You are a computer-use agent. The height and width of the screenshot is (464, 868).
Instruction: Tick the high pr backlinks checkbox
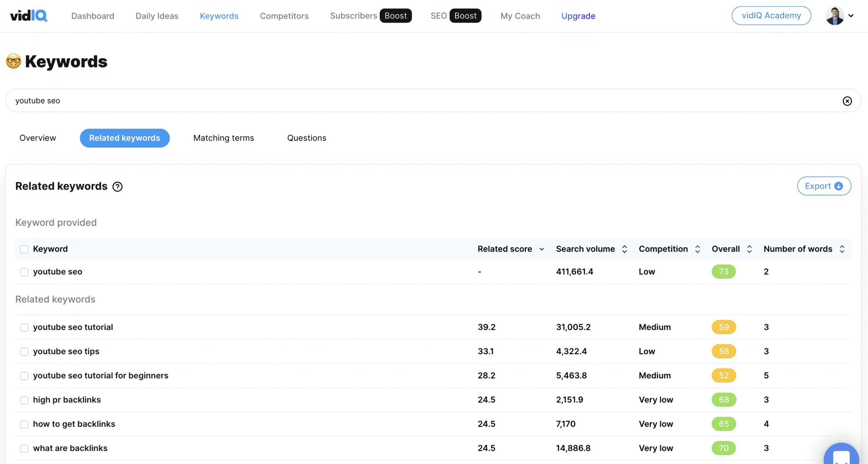(x=24, y=400)
